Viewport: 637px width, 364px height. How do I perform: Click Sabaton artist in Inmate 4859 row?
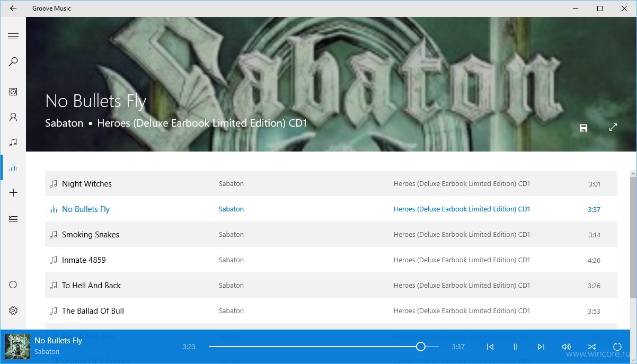coord(231,260)
